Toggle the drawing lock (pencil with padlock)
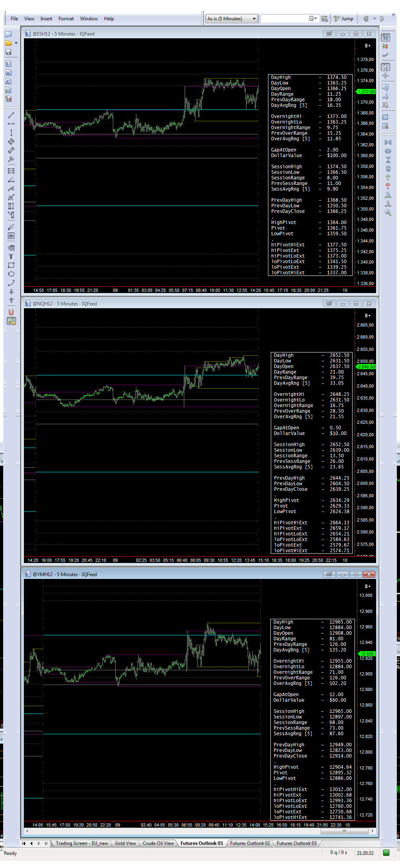Screen dimensions: 400x868 [11, 321]
